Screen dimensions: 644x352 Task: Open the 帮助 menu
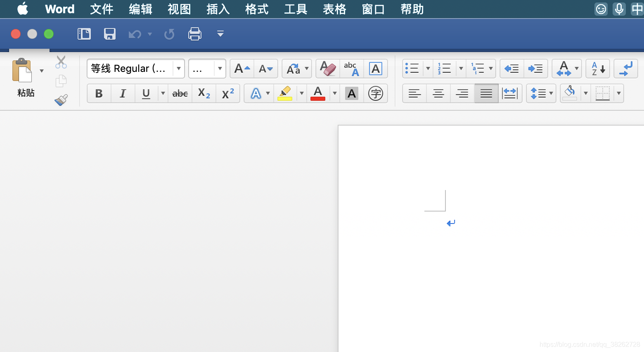[412, 9]
